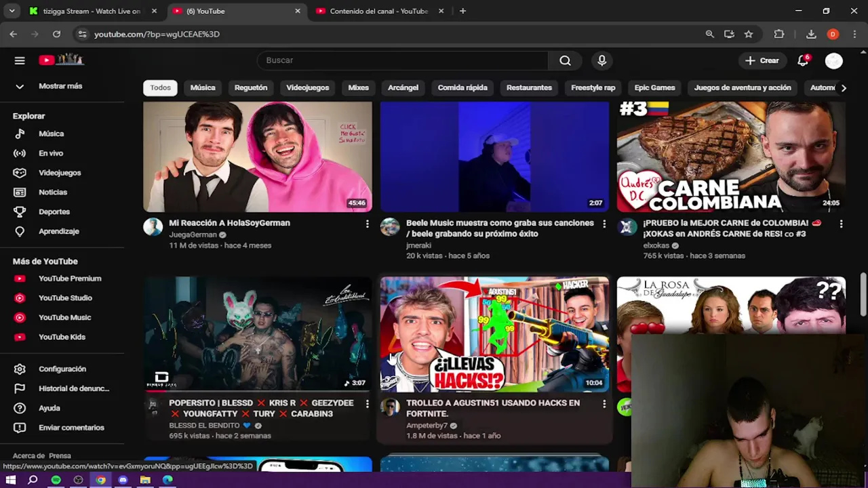The width and height of the screenshot is (868, 488).
Task: Select the Reguetón filter chip
Action: click(251, 87)
